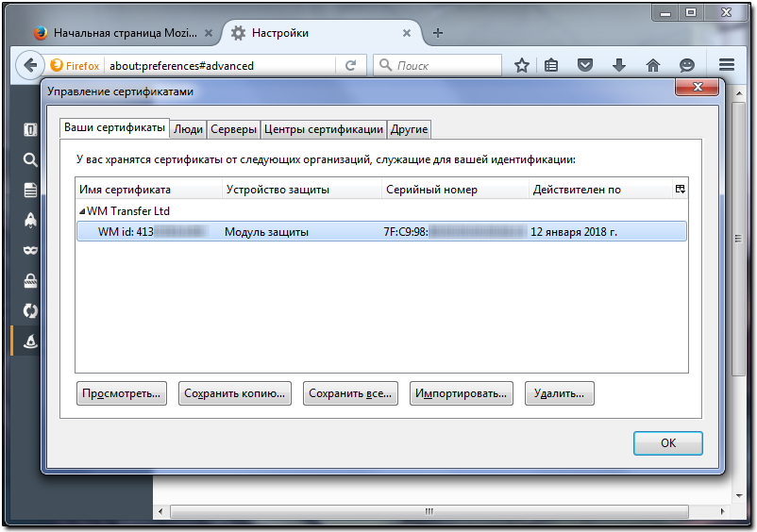
Task: Click the Pocket icon in the toolbar
Action: (585, 65)
